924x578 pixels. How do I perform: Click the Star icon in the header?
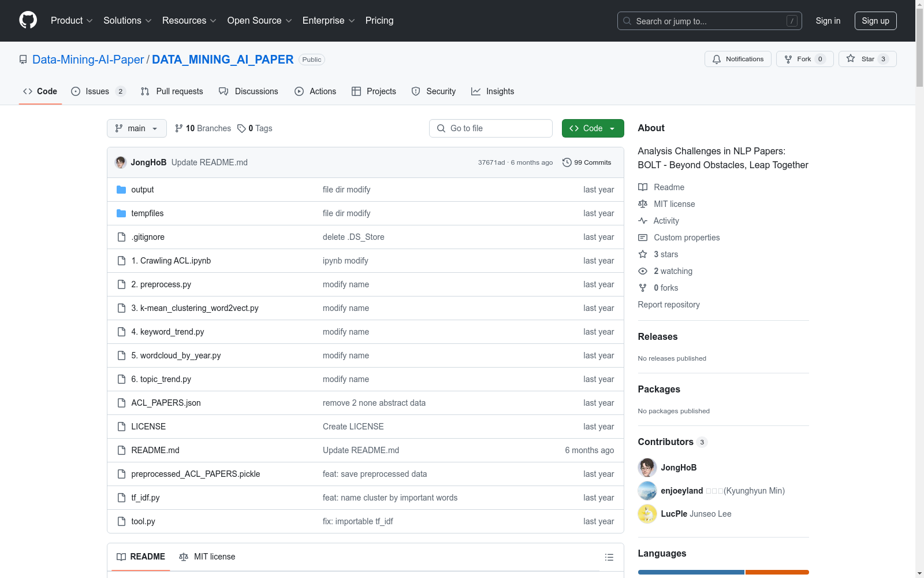[x=851, y=59]
